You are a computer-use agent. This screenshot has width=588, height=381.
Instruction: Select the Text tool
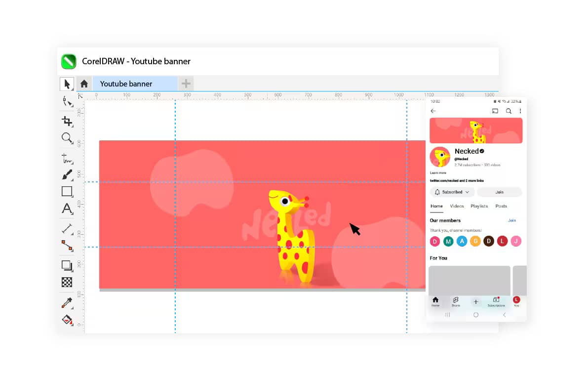68,209
